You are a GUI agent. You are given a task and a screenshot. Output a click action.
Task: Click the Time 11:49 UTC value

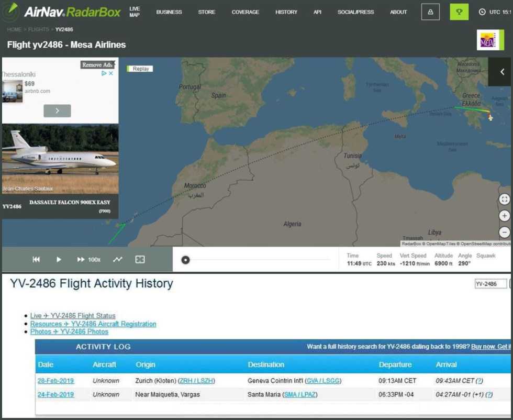coord(359,263)
